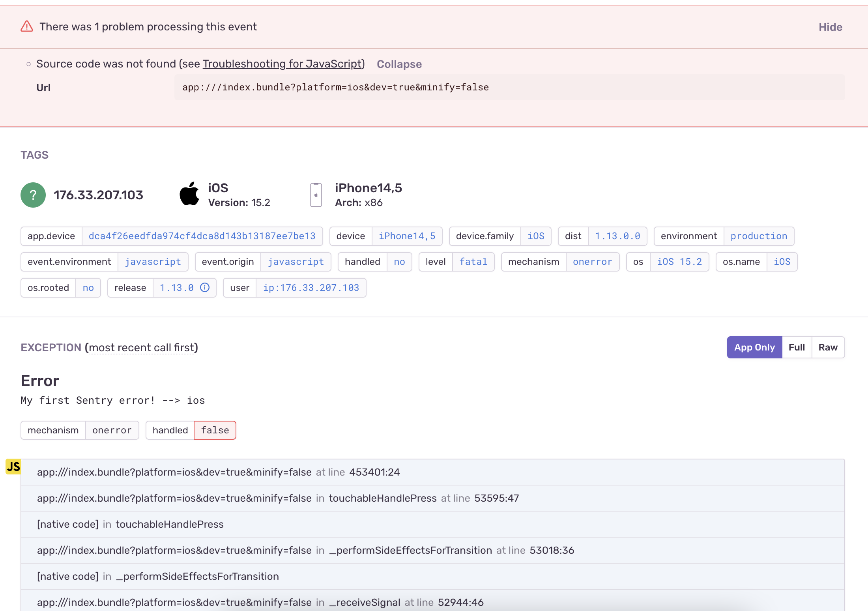Click the yellow JS badge on the stack trace
Screen dimensions: 868x611
(x=13, y=467)
